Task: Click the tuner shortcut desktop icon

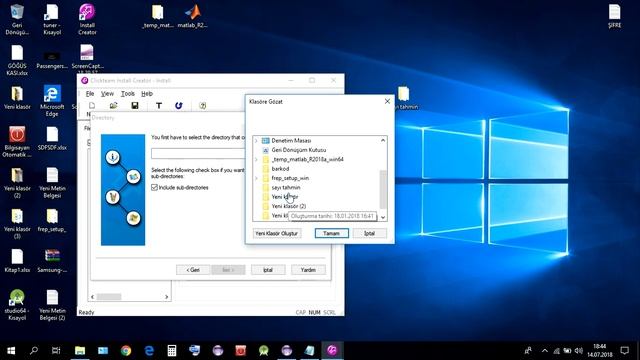Action: click(x=52, y=19)
